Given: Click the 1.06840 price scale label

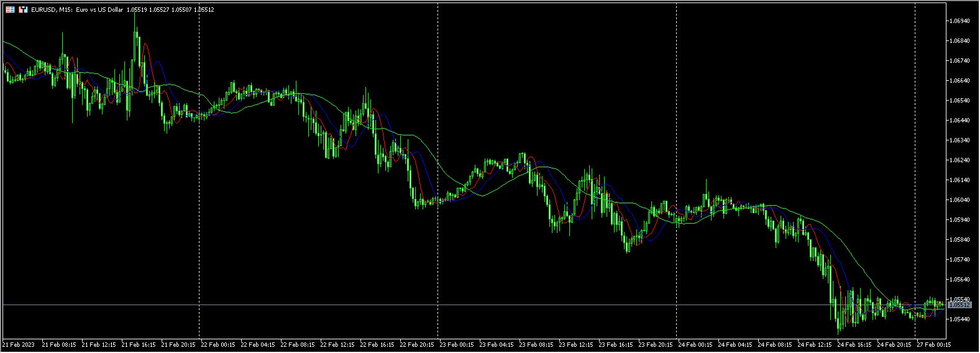Looking at the screenshot, I should 959,41.
